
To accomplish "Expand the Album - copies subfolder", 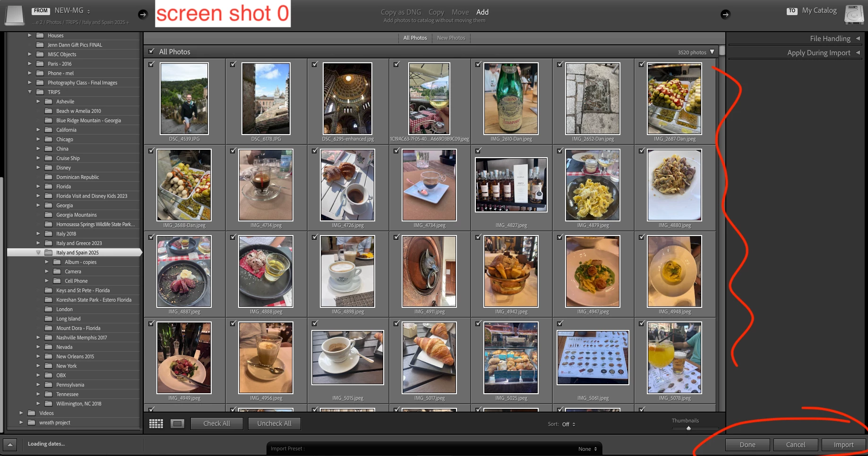I will [x=47, y=262].
